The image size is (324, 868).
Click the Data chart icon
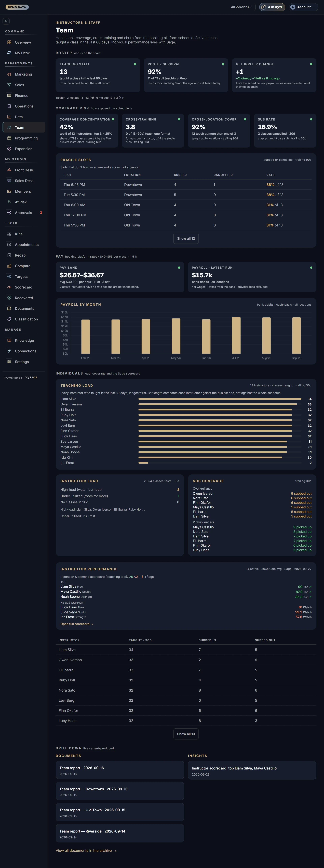(x=9, y=117)
